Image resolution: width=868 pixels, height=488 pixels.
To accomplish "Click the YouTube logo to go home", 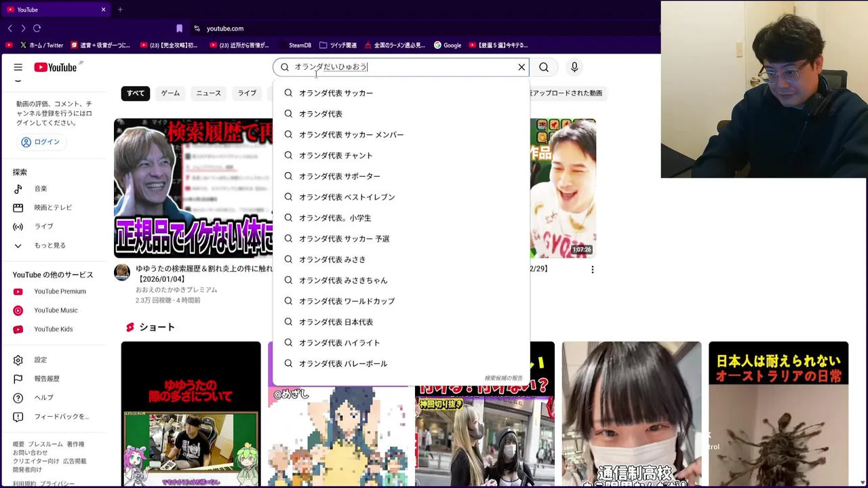I will [x=56, y=67].
